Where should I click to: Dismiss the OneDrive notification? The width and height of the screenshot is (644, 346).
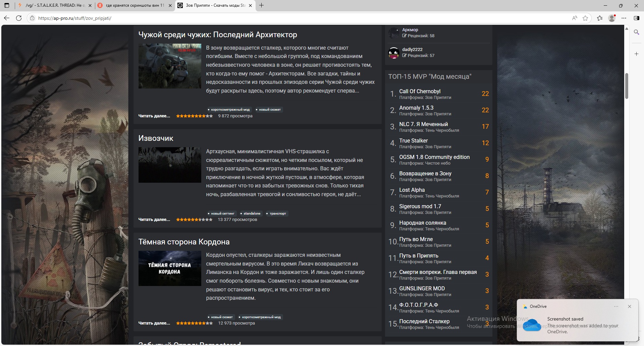(x=630, y=306)
